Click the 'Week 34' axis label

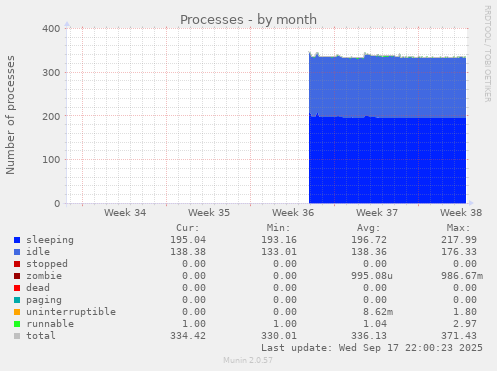[x=125, y=213]
